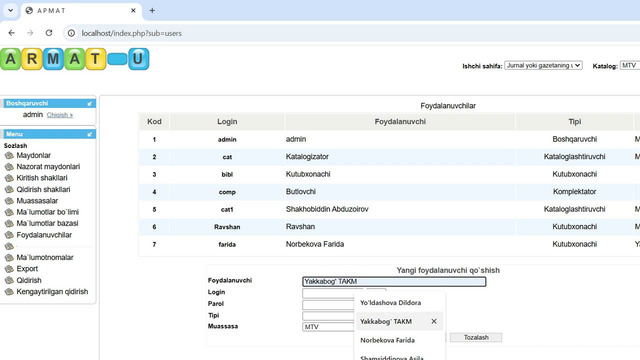Click the farida login cell
The width and height of the screenshot is (640, 360).
click(227, 244)
